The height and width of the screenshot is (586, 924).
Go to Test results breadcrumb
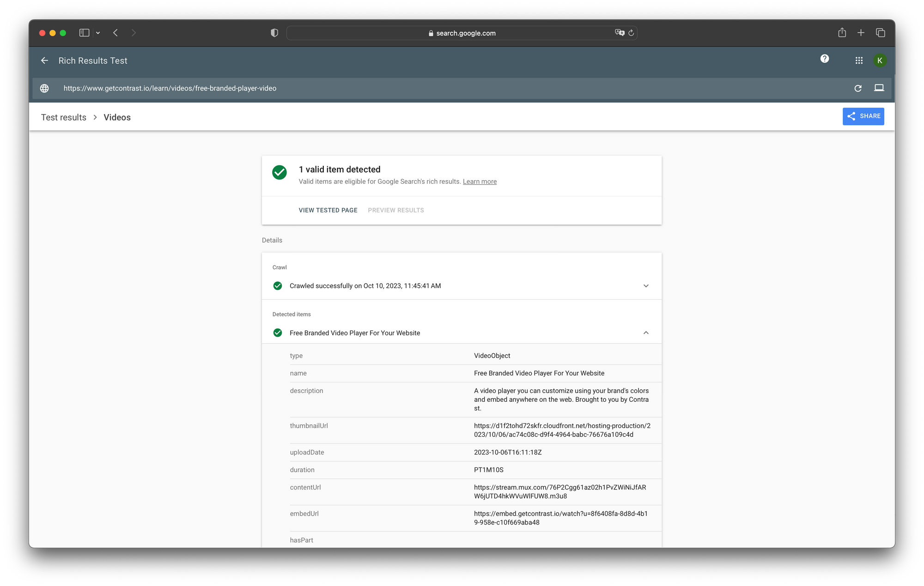64,117
